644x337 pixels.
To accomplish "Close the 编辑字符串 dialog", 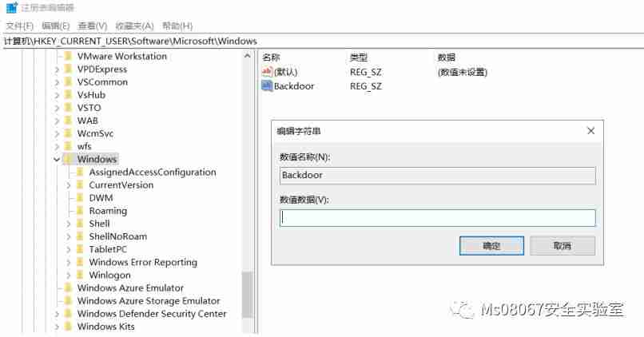I will tap(591, 131).
